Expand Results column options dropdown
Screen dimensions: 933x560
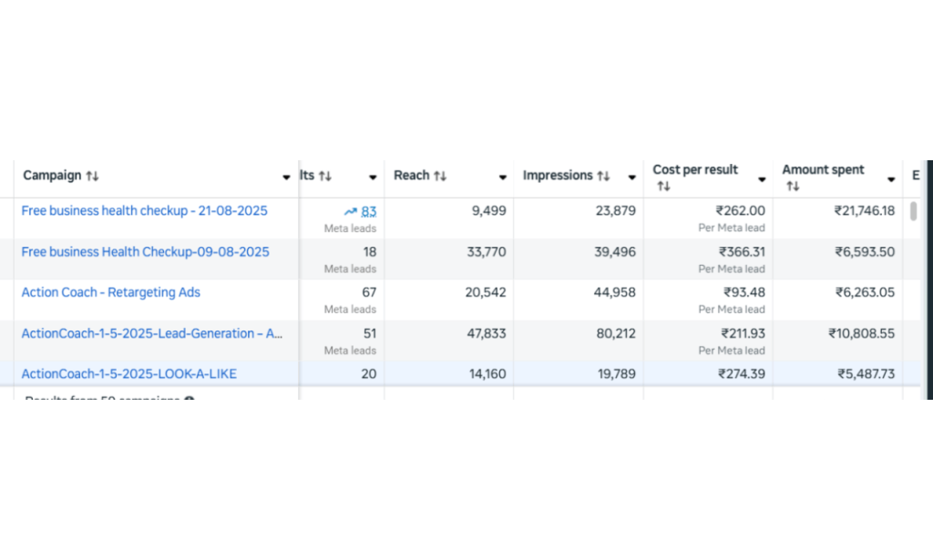pos(373,178)
